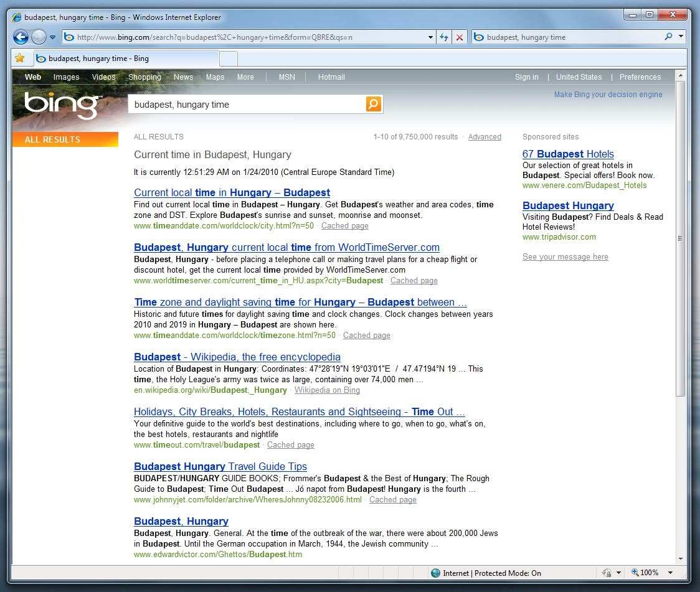Click the browser Forward arrow button

(x=39, y=37)
